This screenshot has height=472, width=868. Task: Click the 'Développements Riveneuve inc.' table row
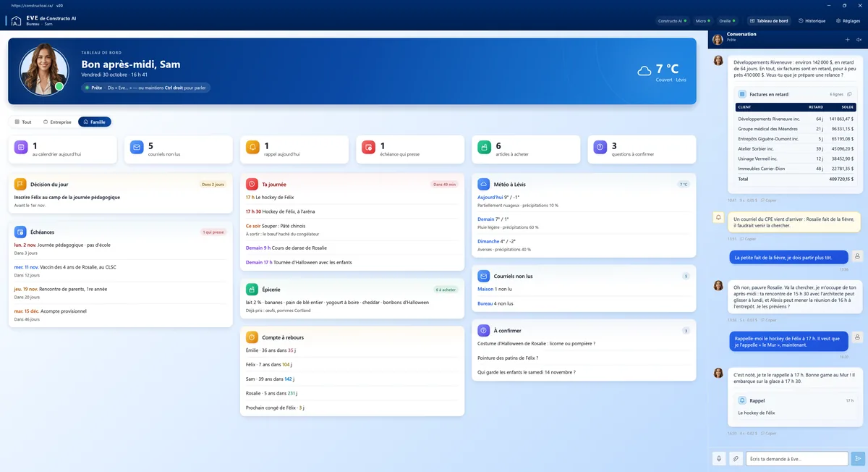[x=796, y=119]
